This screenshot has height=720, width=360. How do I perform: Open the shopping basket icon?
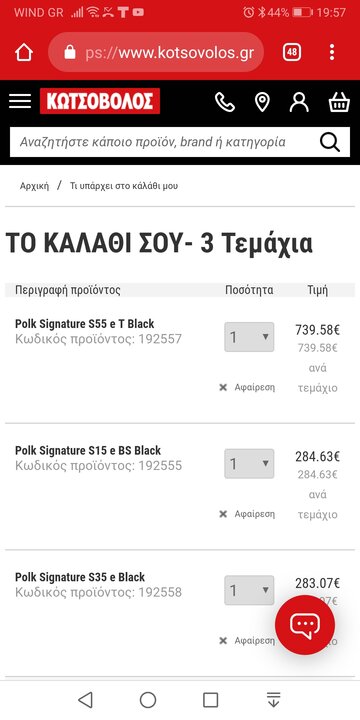pyautogui.click(x=339, y=102)
